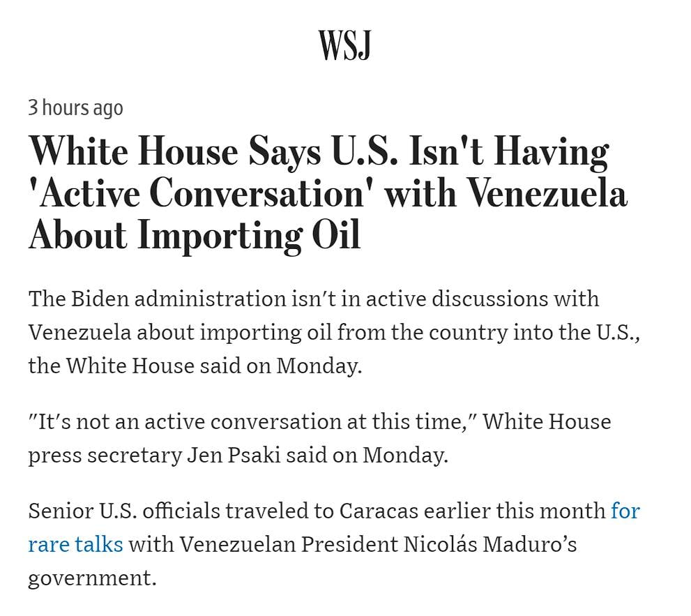Click headline line "White House Says U.S. Isn't Having"

(x=319, y=152)
